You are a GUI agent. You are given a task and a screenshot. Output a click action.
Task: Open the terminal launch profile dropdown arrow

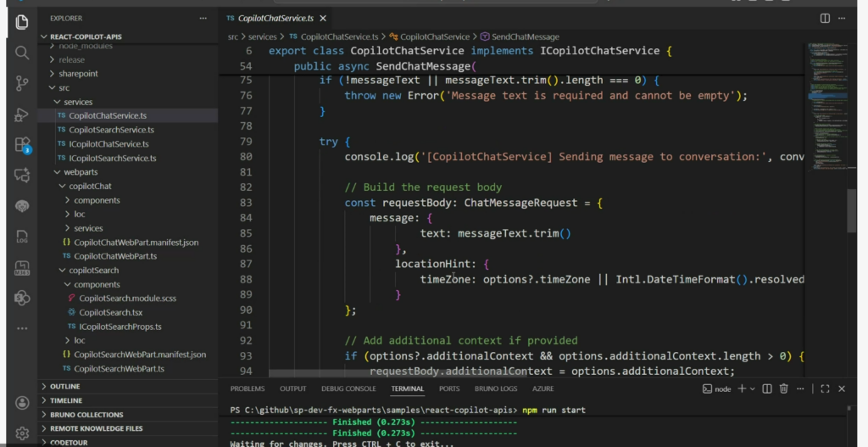pyautogui.click(x=752, y=388)
